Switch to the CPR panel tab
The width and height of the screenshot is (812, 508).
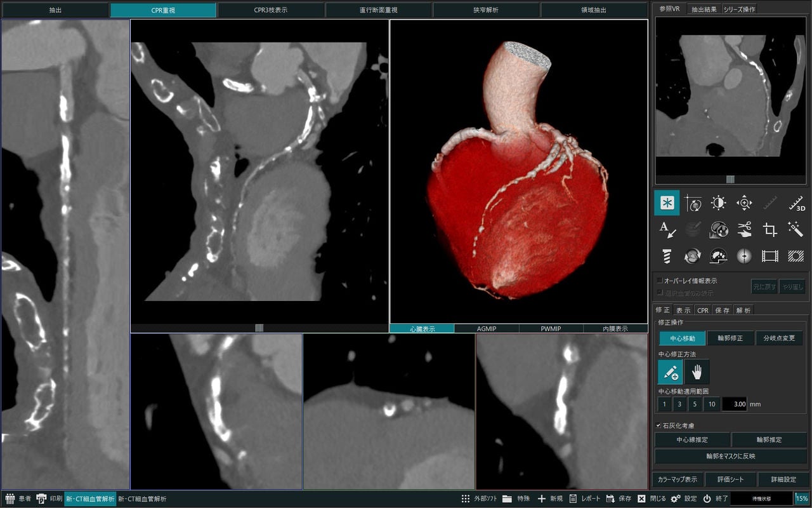tap(703, 310)
